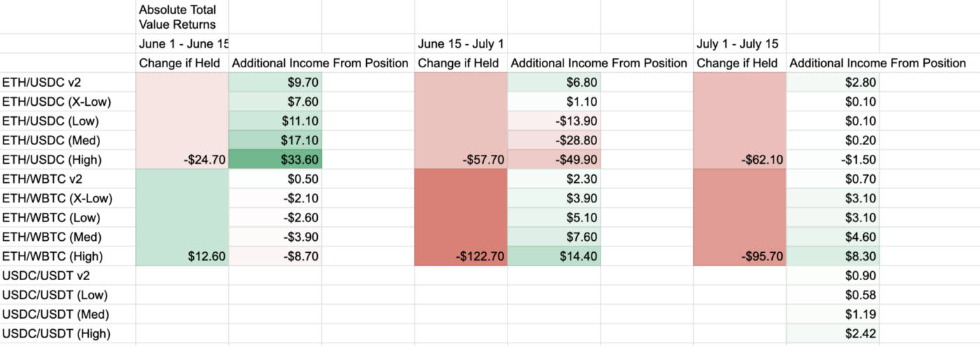980x346 pixels.
Task: Click the -$49.90 cell
Action: click(x=554, y=160)
